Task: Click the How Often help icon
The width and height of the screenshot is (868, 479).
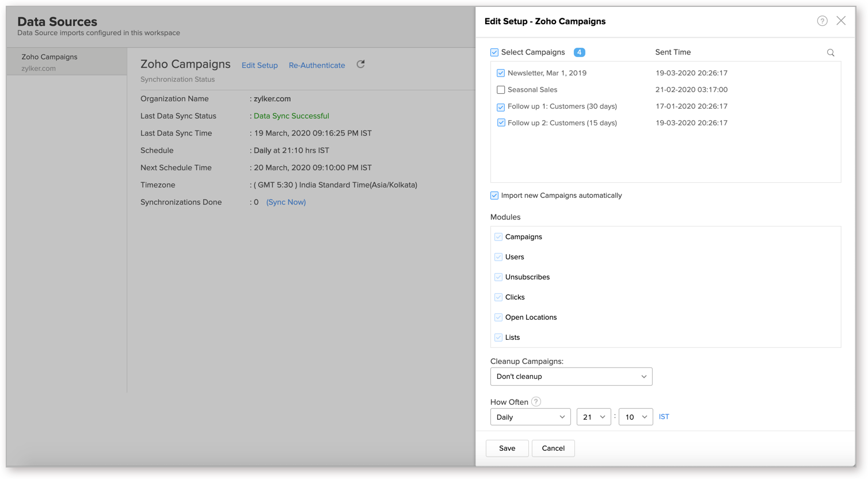Action: (x=536, y=402)
